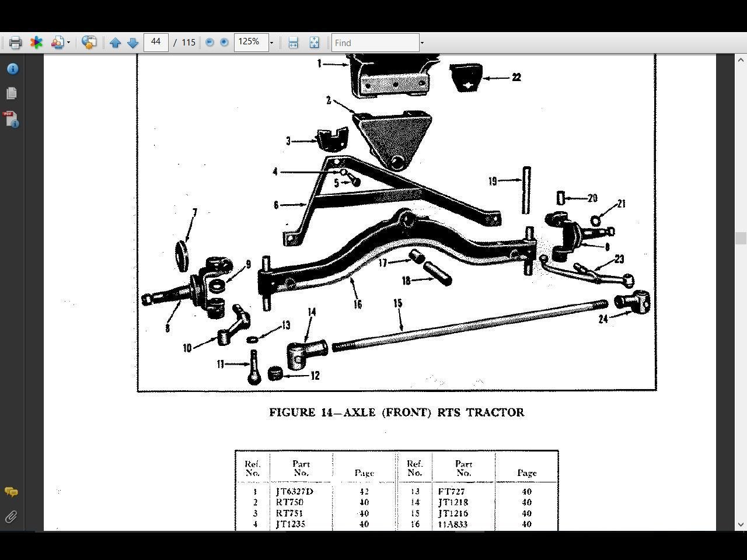This screenshot has width=747, height=560.
Task: Select the Fit Page view icon
Action: pos(314,42)
